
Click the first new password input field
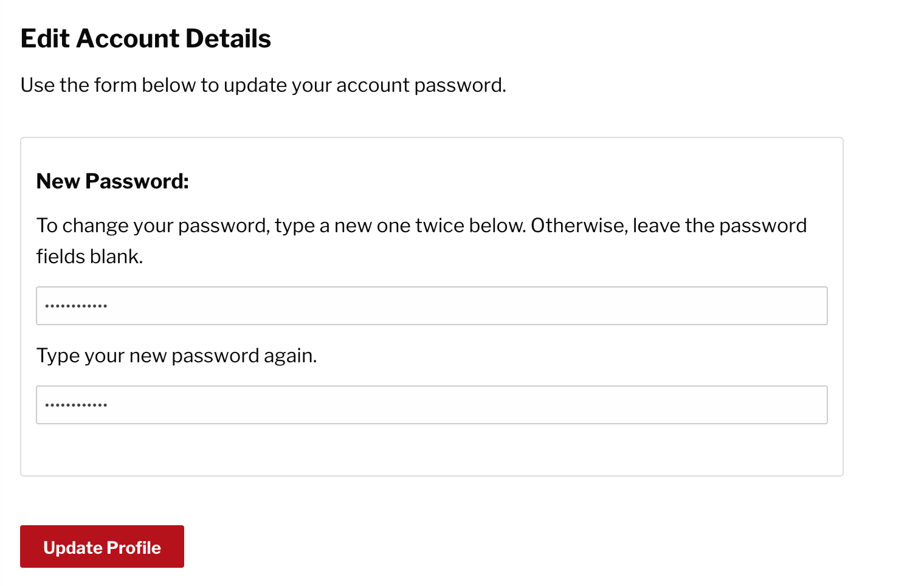coord(432,306)
